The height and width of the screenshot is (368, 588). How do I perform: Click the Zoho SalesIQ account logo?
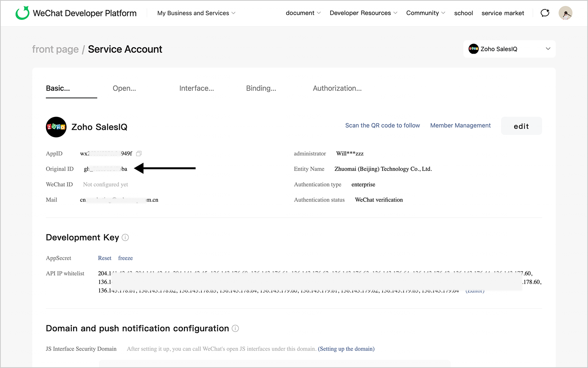56,127
